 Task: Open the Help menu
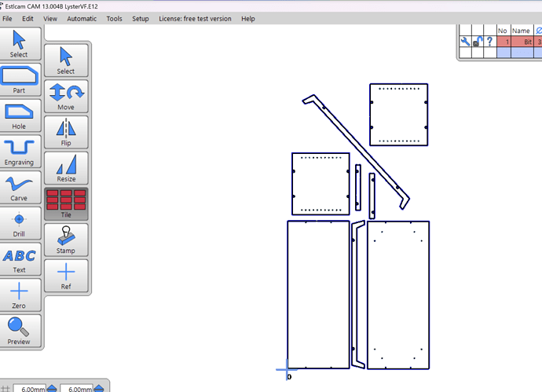coord(248,19)
